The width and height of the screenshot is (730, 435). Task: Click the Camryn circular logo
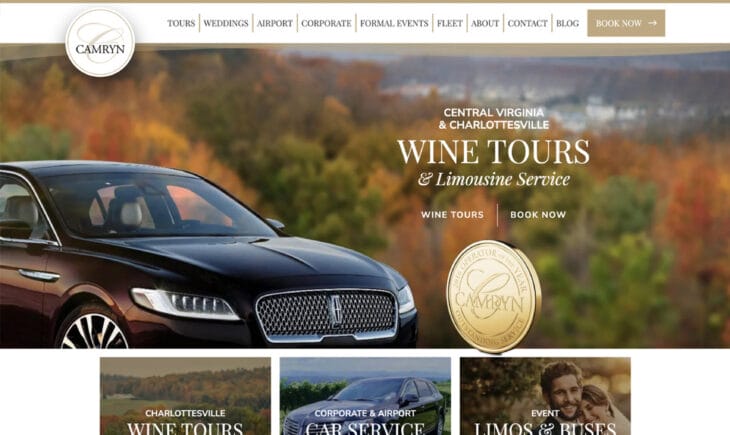click(x=100, y=42)
